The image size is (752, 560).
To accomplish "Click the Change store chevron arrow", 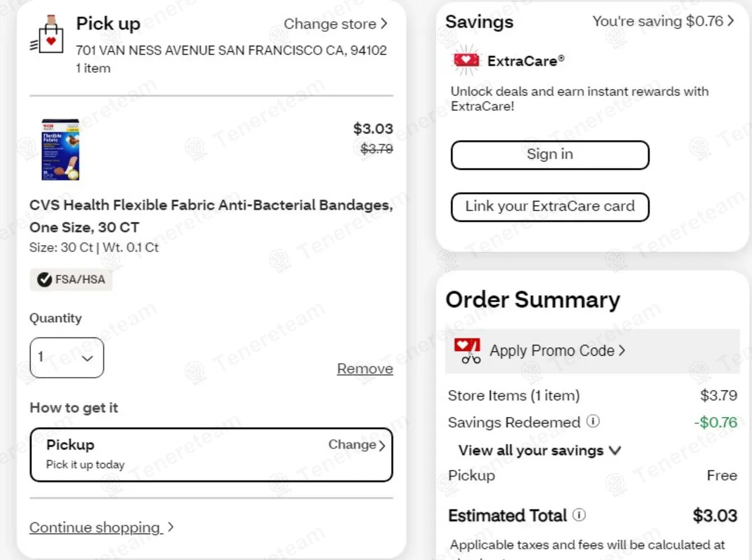I will pos(384,24).
